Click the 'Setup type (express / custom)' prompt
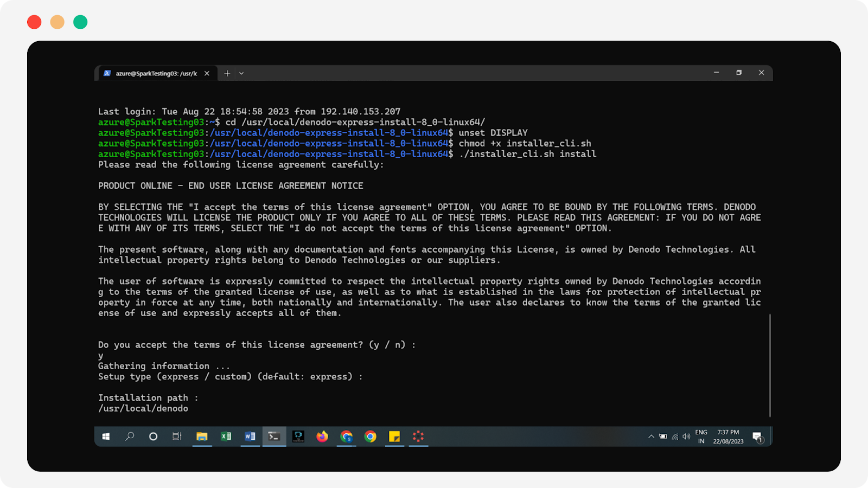This screenshot has width=868, height=488. click(231, 377)
